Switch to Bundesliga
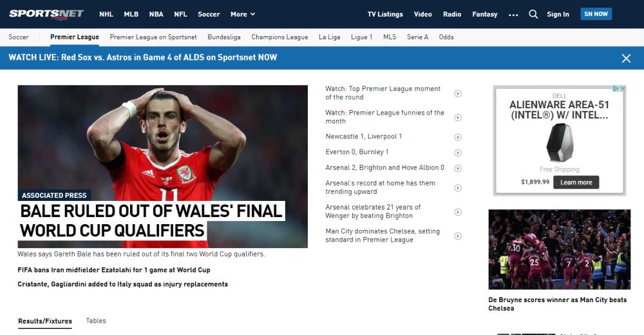Screen dimensions: 644x335 click(x=224, y=37)
